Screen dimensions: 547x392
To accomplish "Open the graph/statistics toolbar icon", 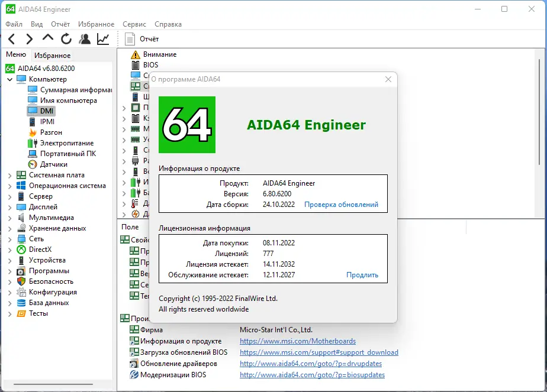I will 102,39.
